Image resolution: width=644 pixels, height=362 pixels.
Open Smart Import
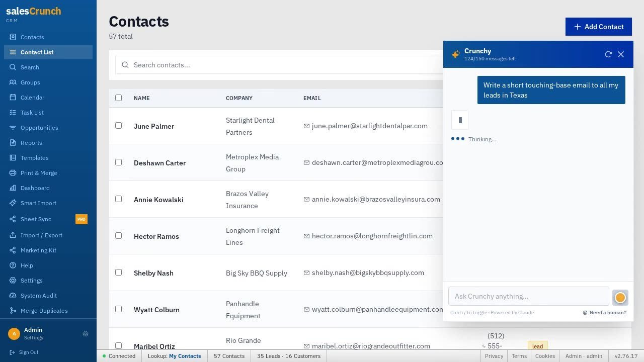pyautogui.click(x=48, y=203)
